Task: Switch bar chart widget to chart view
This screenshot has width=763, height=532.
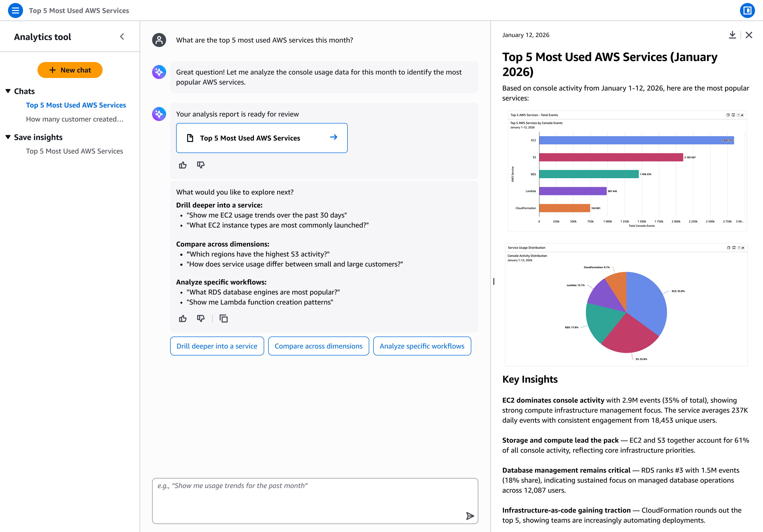Action: (742, 115)
